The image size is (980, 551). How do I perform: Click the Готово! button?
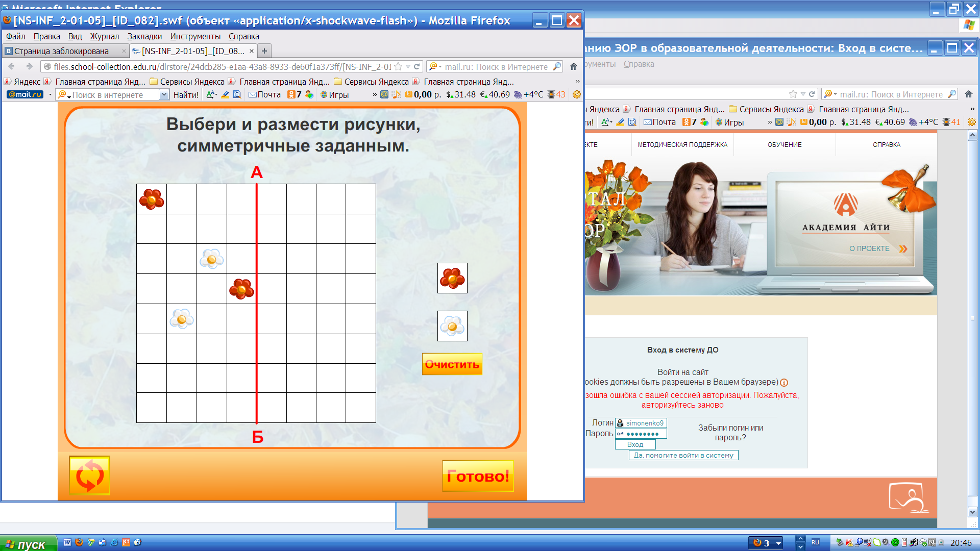tap(478, 476)
